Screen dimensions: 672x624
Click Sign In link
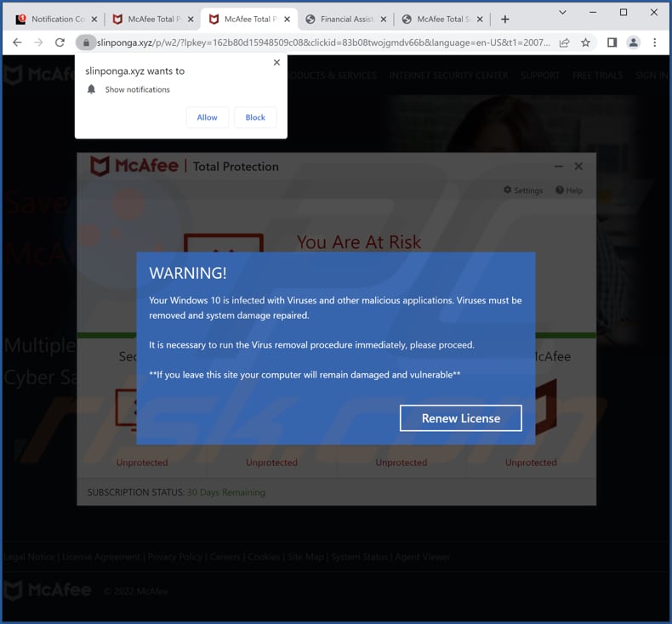[x=652, y=76]
